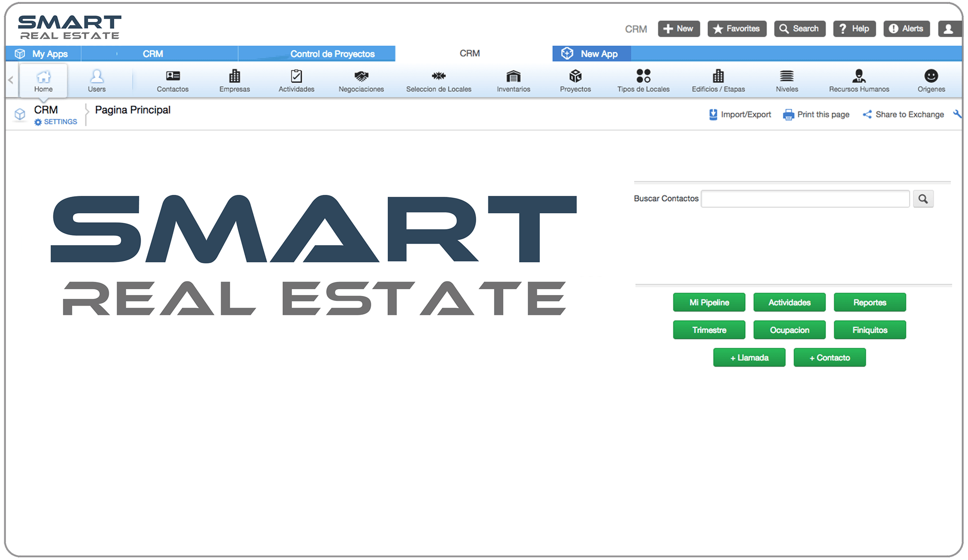Collapse the toolbar with the left chevron arrow

[x=11, y=80]
